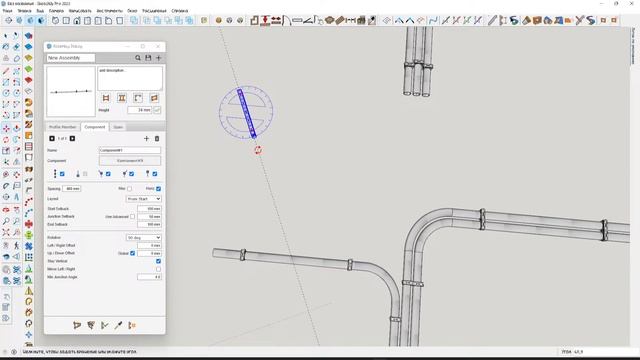The image size is (640, 360).
Task: Click the Build Assembly tool icon
Action: [77, 325]
